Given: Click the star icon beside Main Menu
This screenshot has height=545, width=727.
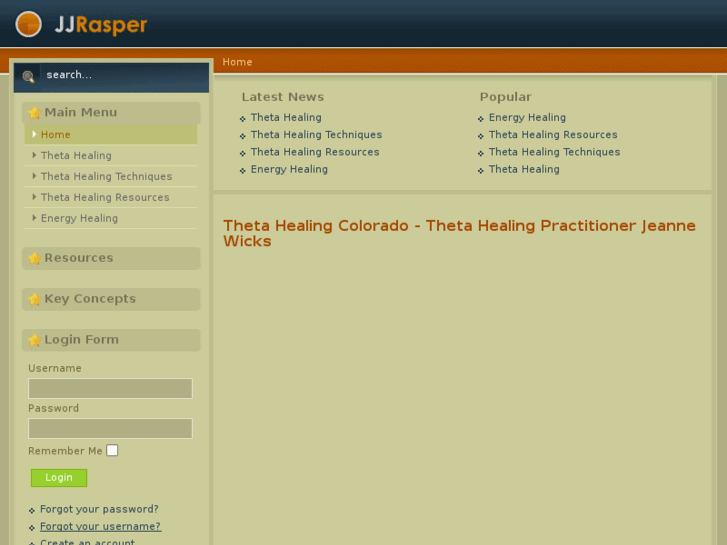Looking at the screenshot, I should click(34, 113).
